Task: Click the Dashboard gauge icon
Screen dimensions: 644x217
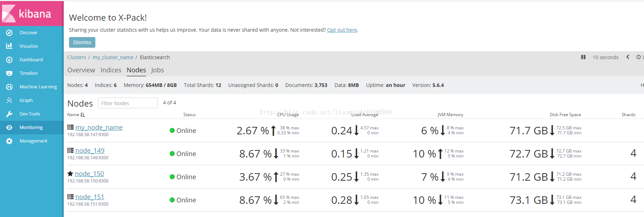Action: (x=9, y=60)
